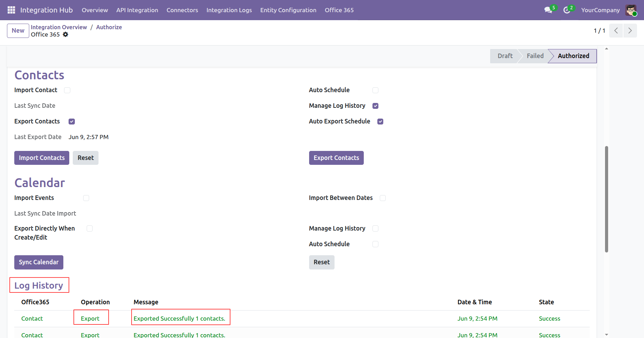
Task: Toggle Auto Schedule in Calendar section
Action: [375, 244]
